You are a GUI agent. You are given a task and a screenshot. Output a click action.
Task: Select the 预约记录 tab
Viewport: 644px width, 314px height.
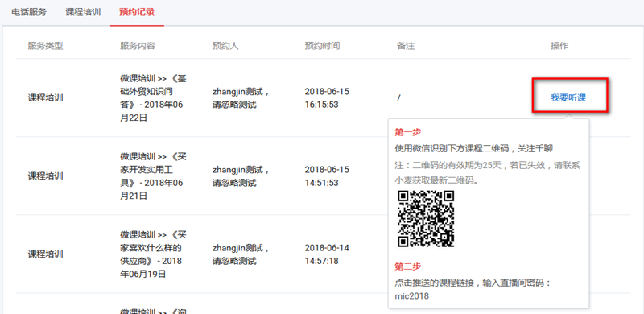[137, 12]
